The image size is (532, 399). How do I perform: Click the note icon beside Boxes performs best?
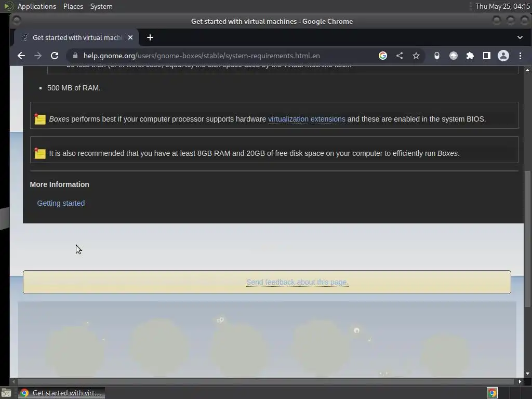click(x=39, y=119)
